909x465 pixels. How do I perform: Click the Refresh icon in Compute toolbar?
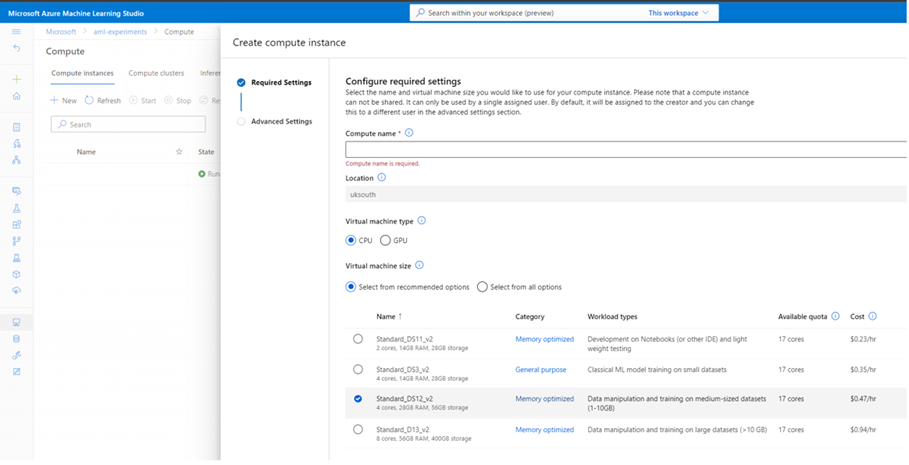pyautogui.click(x=89, y=100)
